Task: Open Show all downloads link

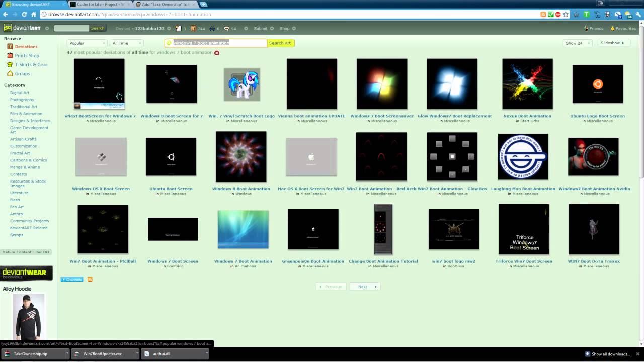Action: click(x=611, y=354)
